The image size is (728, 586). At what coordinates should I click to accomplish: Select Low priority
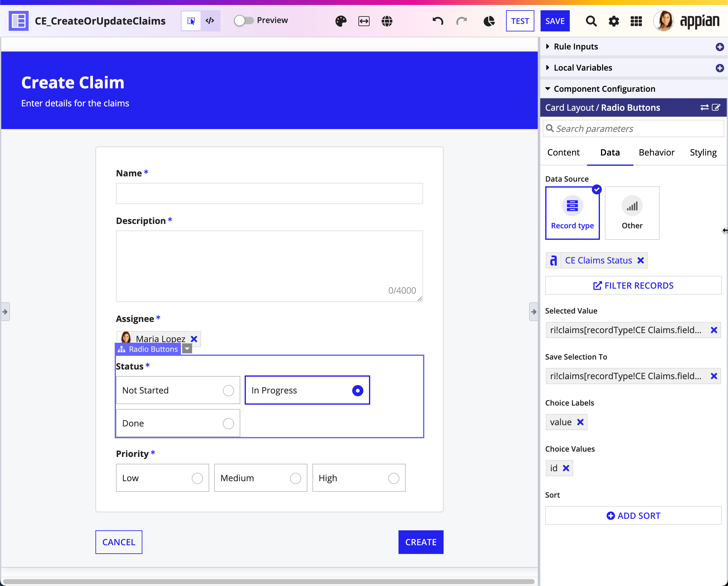162,478
